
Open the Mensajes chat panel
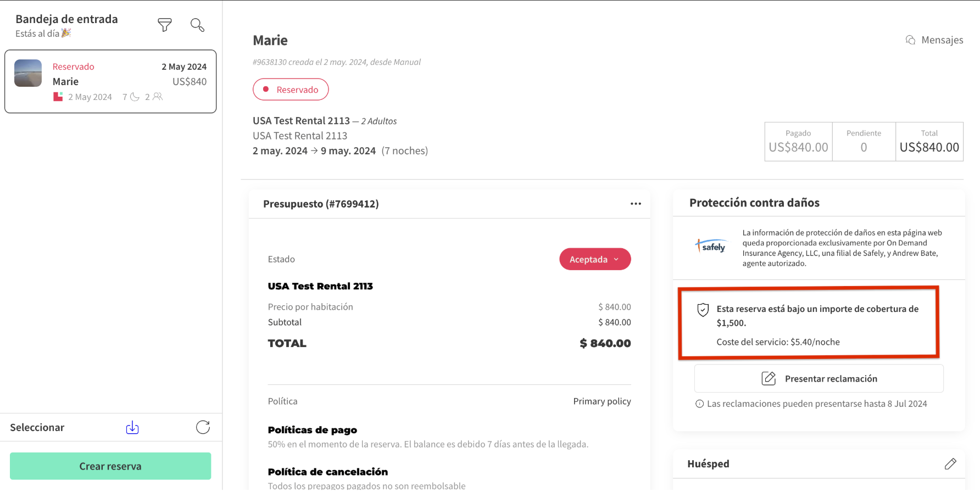934,40
